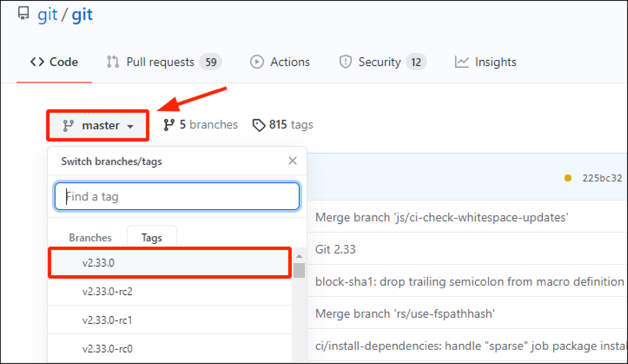628x364 pixels.
Task: Click the tag list scrollbar thumb
Action: point(299,270)
